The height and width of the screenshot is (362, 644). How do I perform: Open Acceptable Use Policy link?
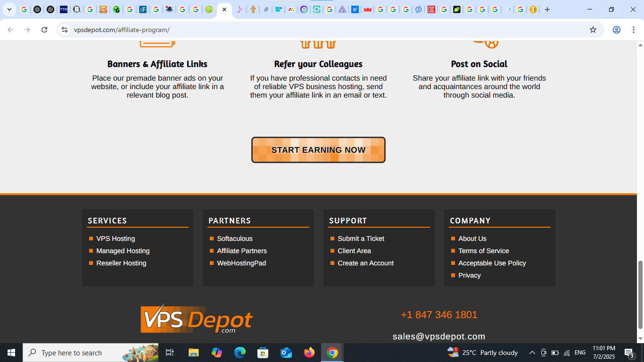pyautogui.click(x=492, y=263)
